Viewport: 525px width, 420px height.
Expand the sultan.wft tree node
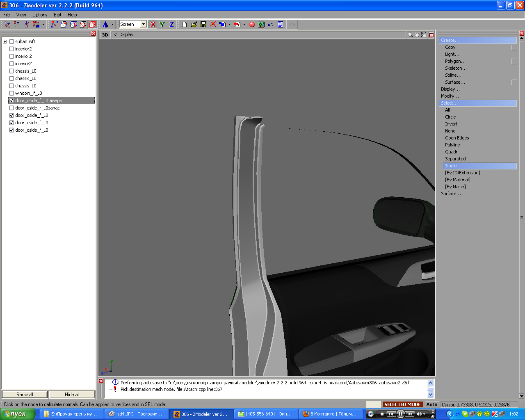pyautogui.click(x=5, y=41)
